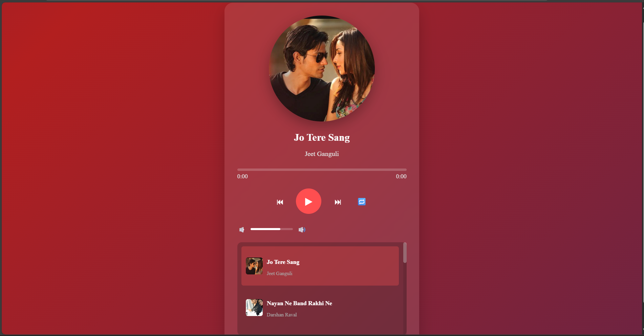Click the circular album cover image
This screenshot has height=336, width=644.
[x=322, y=69]
